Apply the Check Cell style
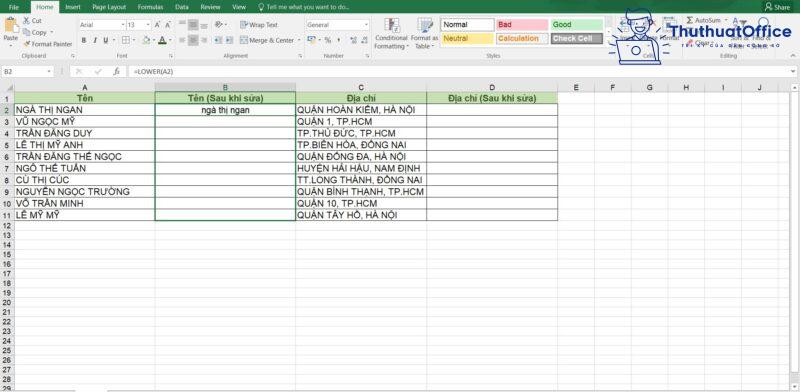800x392 pixels. click(577, 39)
